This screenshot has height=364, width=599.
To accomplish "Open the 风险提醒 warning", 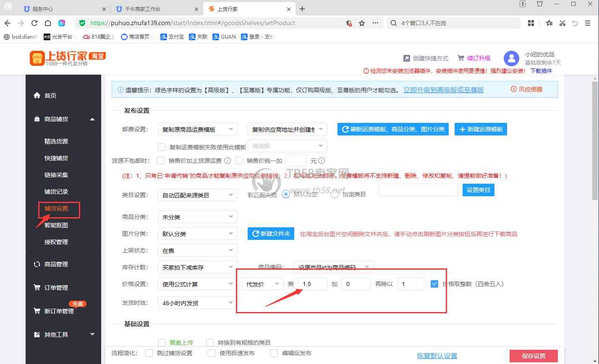I will [526, 89].
